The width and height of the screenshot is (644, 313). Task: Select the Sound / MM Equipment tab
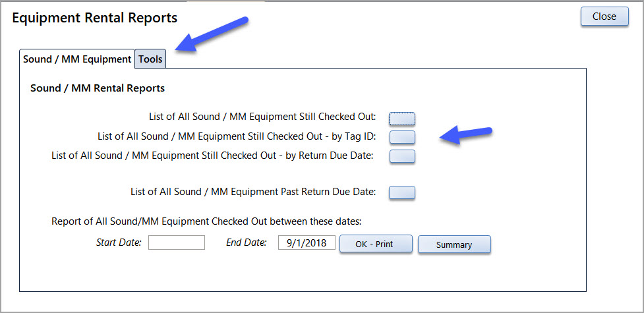pos(77,59)
